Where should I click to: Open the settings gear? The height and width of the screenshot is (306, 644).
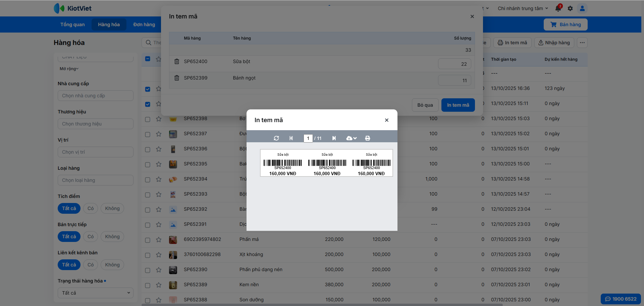[x=570, y=8]
